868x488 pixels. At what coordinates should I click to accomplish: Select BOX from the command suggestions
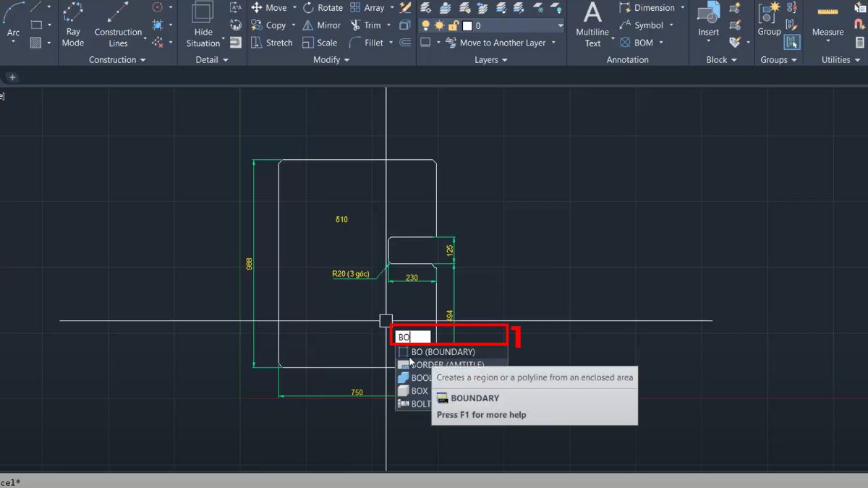[x=414, y=391]
